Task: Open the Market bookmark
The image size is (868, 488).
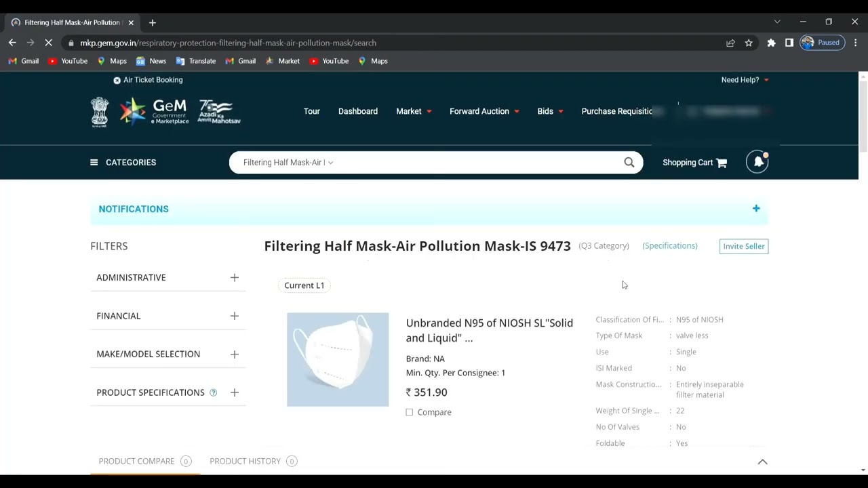Action: pos(283,61)
